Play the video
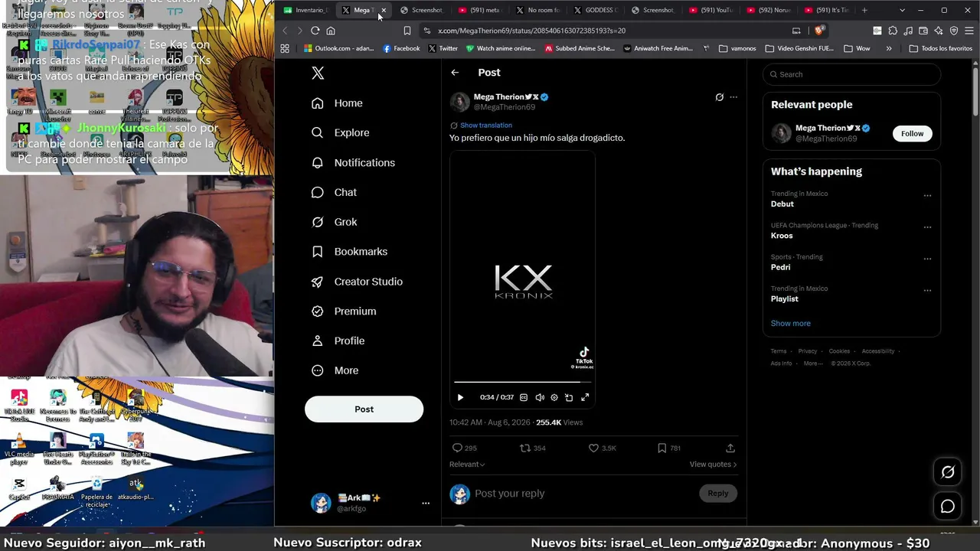 (460, 397)
